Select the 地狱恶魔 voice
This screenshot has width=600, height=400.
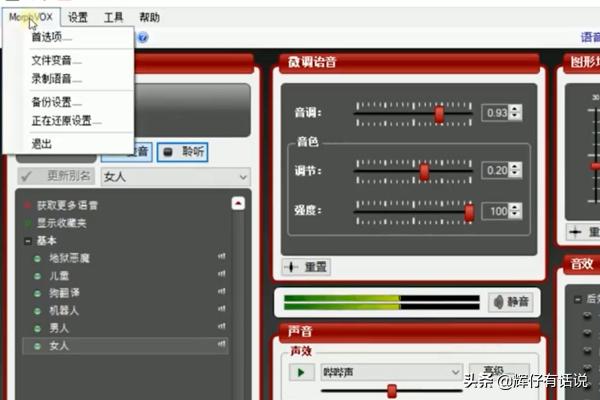[x=70, y=258]
